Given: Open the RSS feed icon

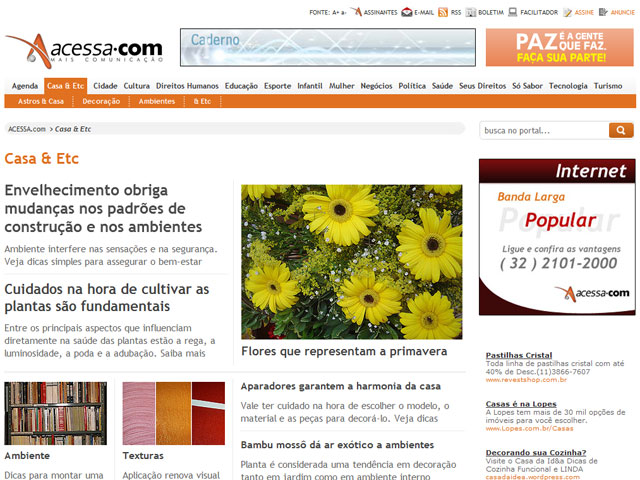Looking at the screenshot, I should click(x=443, y=12).
